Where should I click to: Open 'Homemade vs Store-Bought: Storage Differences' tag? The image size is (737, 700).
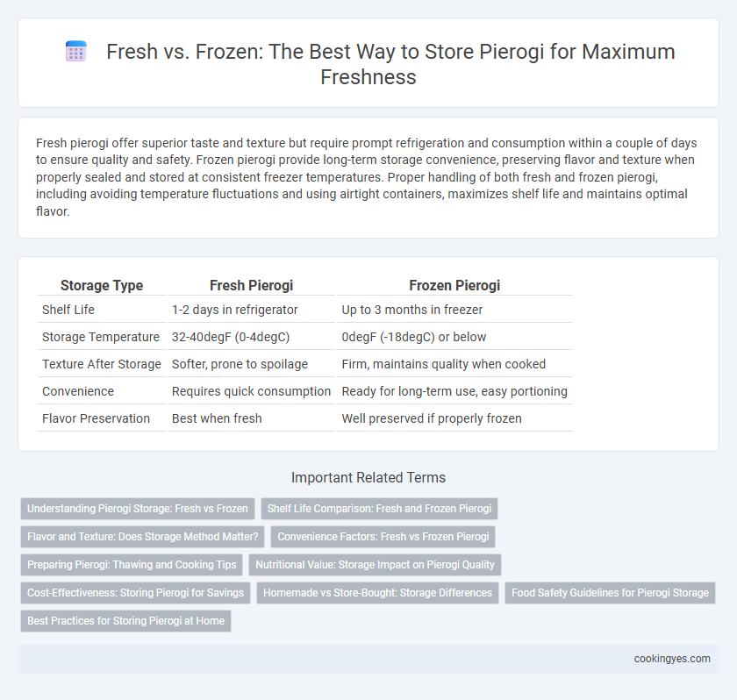coord(377,593)
